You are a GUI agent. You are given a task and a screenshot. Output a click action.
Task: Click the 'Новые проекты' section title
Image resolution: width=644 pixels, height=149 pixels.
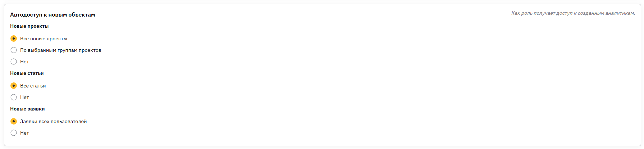[x=29, y=26]
